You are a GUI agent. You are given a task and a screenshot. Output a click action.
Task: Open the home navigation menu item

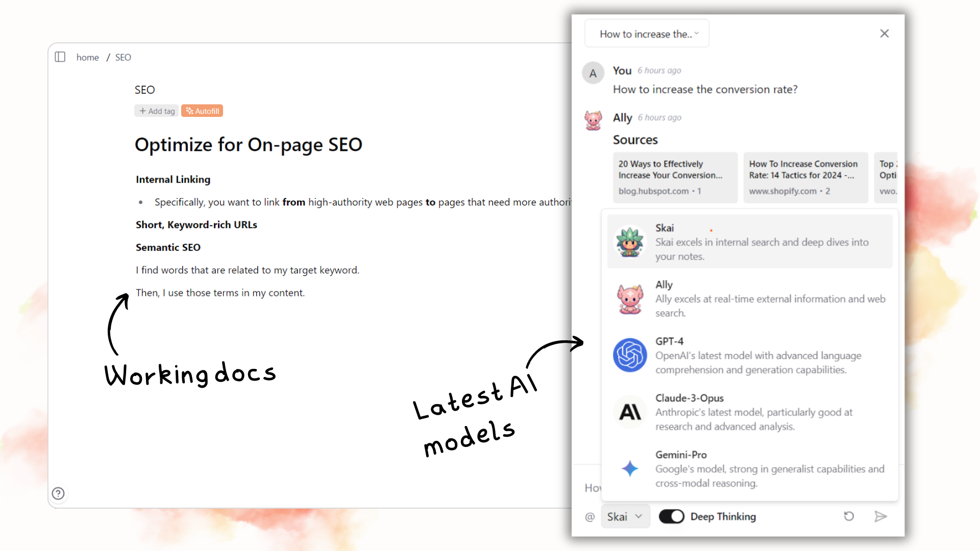87,57
